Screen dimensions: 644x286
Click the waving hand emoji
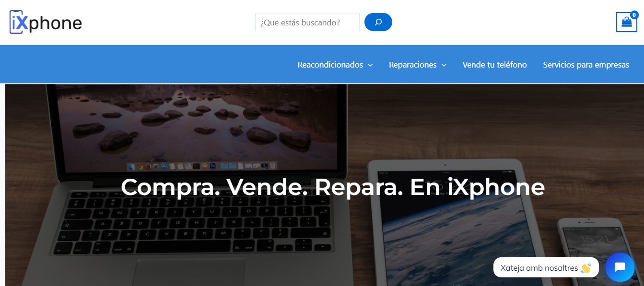click(x=586, y=268)
